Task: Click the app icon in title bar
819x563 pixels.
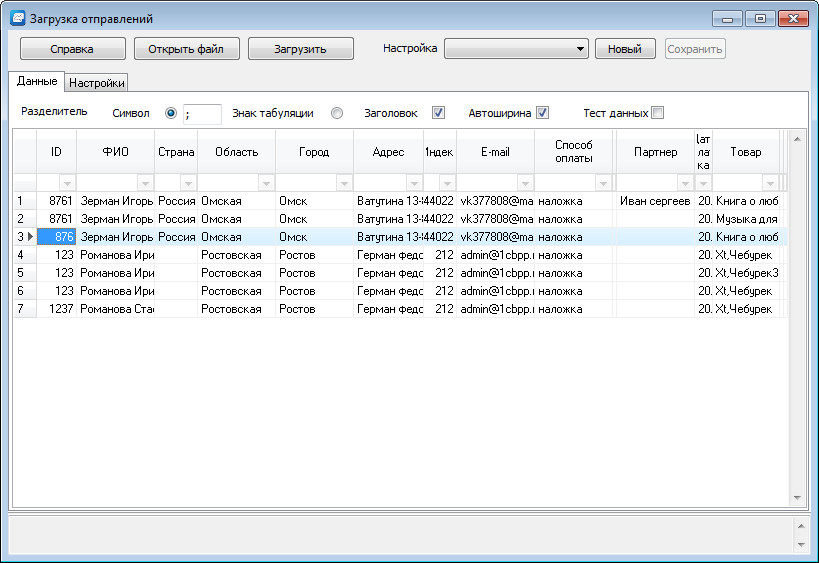Action: (17, 19)
